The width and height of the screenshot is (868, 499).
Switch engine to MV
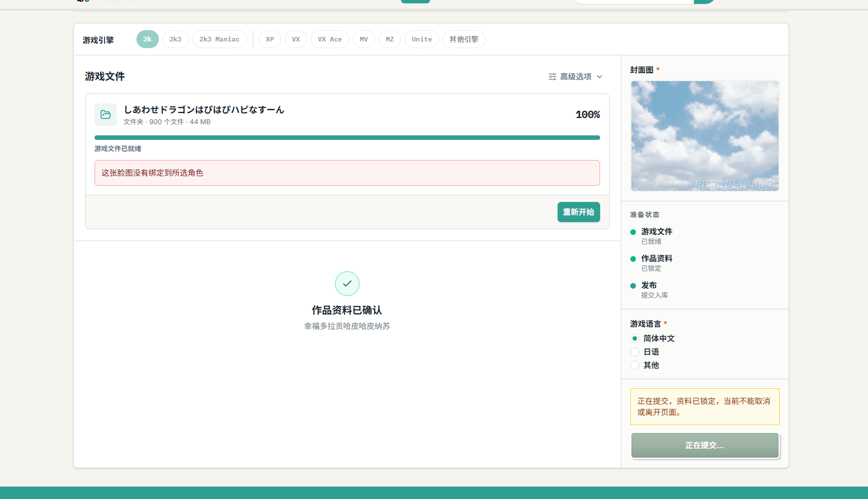(x=364, y=39)
